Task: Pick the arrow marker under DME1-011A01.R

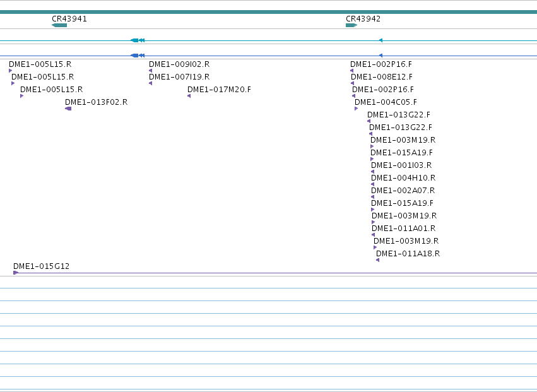Action: coord(374,235)
